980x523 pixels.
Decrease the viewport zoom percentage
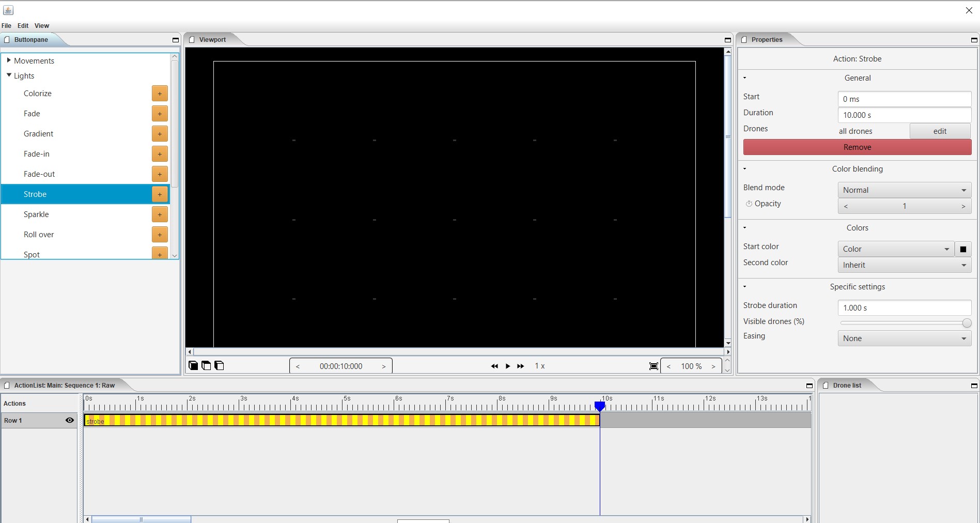coord(668,366)
